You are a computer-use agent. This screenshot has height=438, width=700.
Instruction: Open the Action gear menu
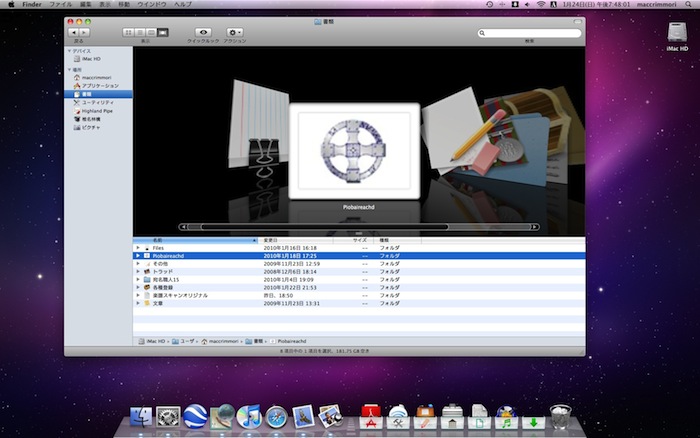pyautogui.click(x=235, y=33)
